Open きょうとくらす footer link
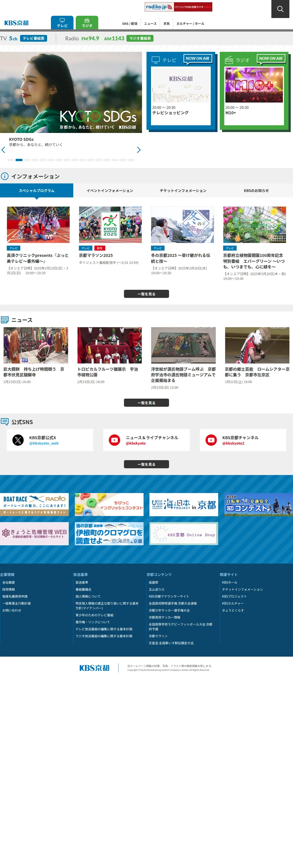293x868 pixels. coord(233,610)
